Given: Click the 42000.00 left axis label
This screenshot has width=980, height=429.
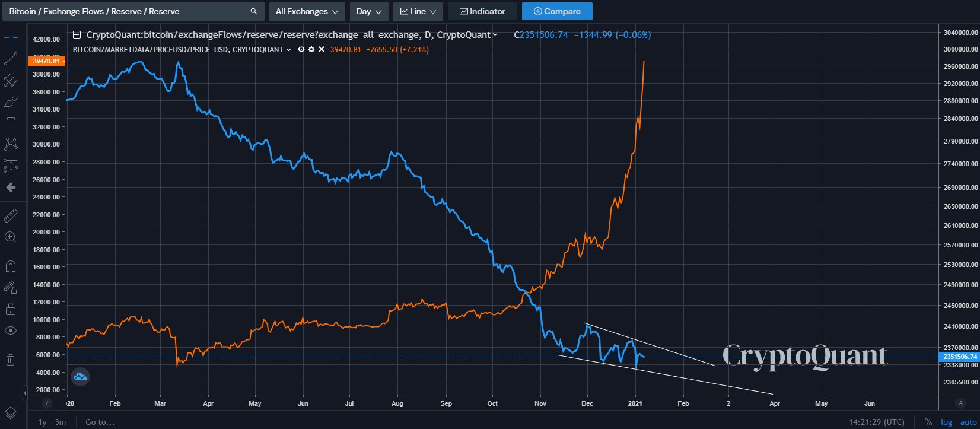Looking at the screenshot, I should [x=46, y=39].
